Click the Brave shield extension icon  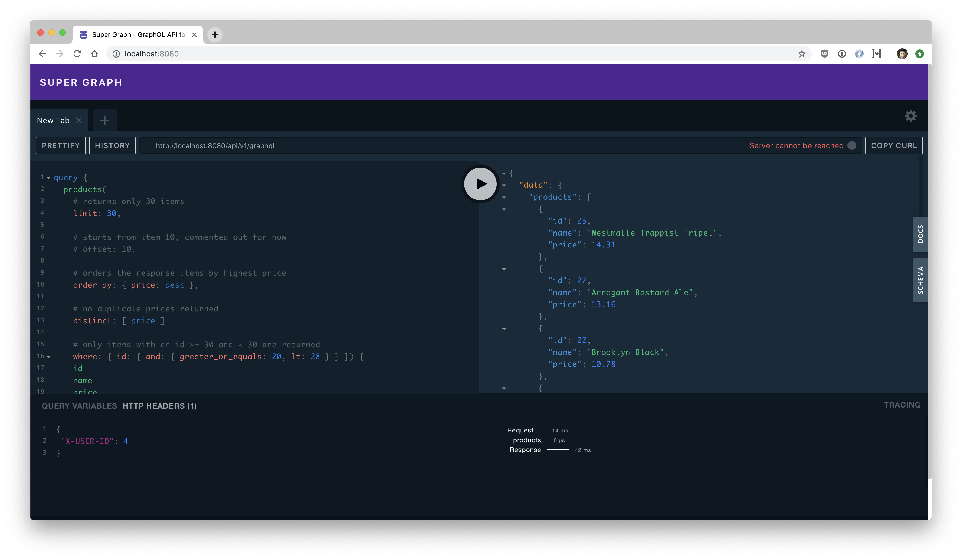pyautogui.click(x=825, y=54)
